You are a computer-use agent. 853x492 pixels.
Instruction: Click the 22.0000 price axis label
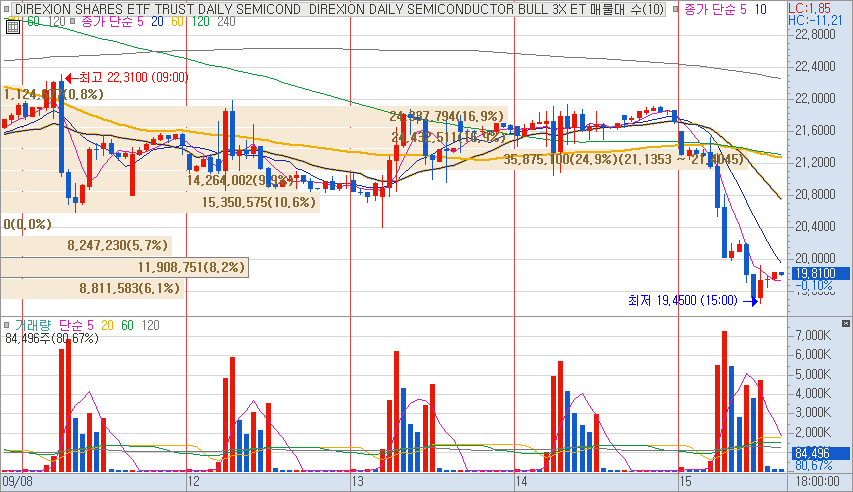point(815,98)
